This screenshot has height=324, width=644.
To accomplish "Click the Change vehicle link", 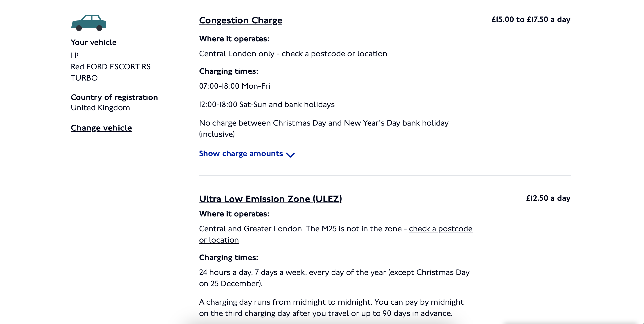I will [x=101, y=128].
